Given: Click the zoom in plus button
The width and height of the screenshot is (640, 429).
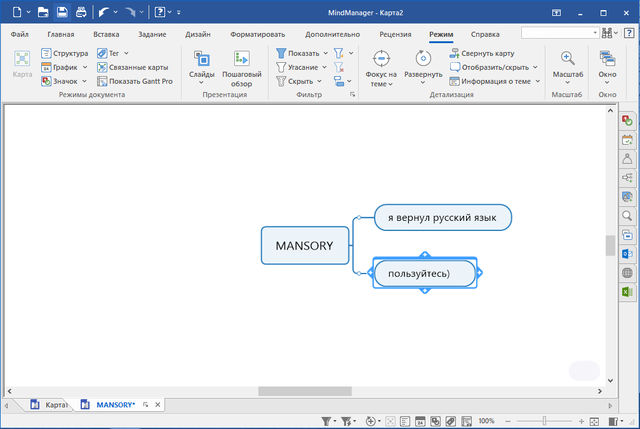Looking at the screenshot, I should (581, 421).
